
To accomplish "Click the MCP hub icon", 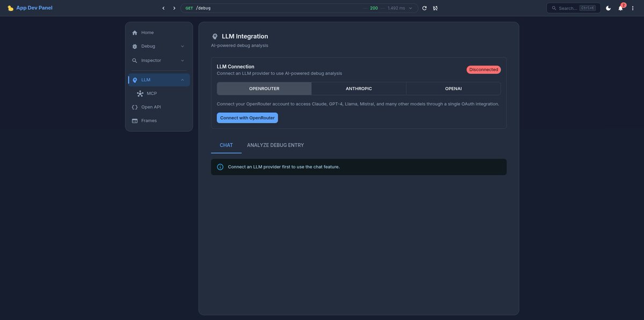I will click(x=140, y=93).
